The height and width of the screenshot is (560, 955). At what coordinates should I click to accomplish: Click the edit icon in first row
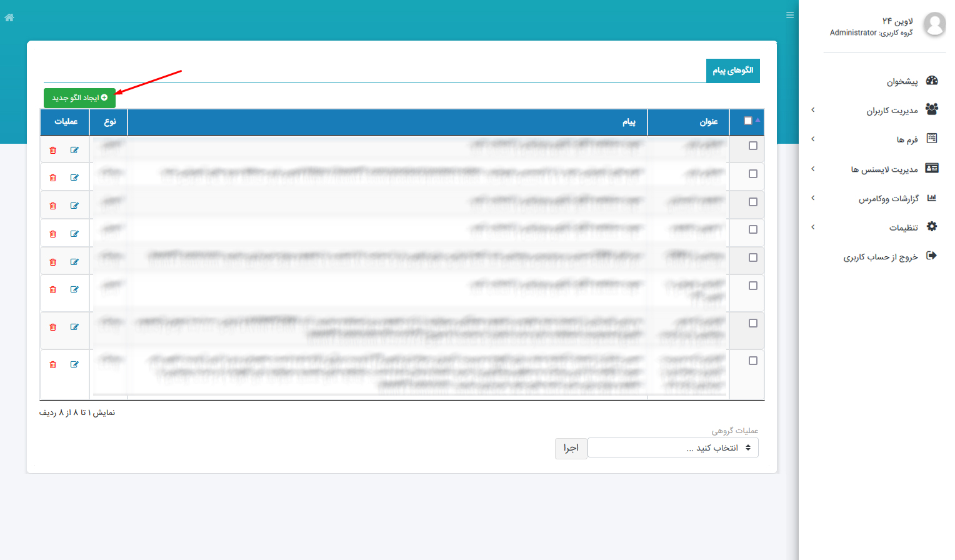74,150
